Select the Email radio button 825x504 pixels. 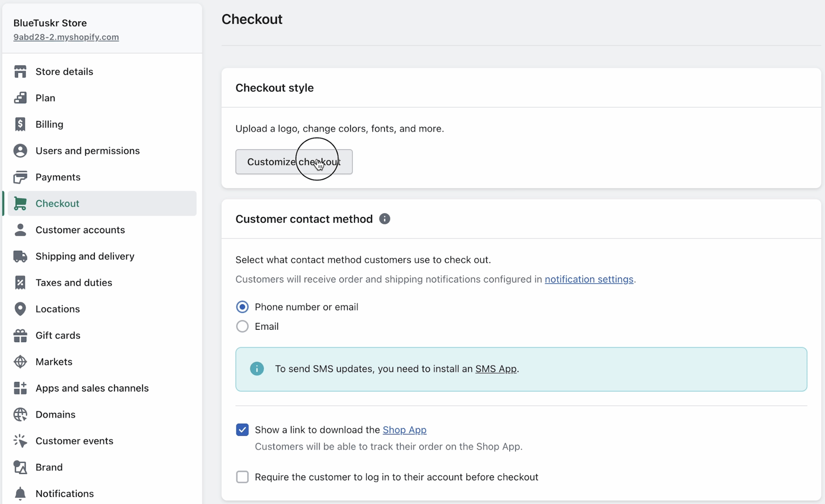[242, 326]
